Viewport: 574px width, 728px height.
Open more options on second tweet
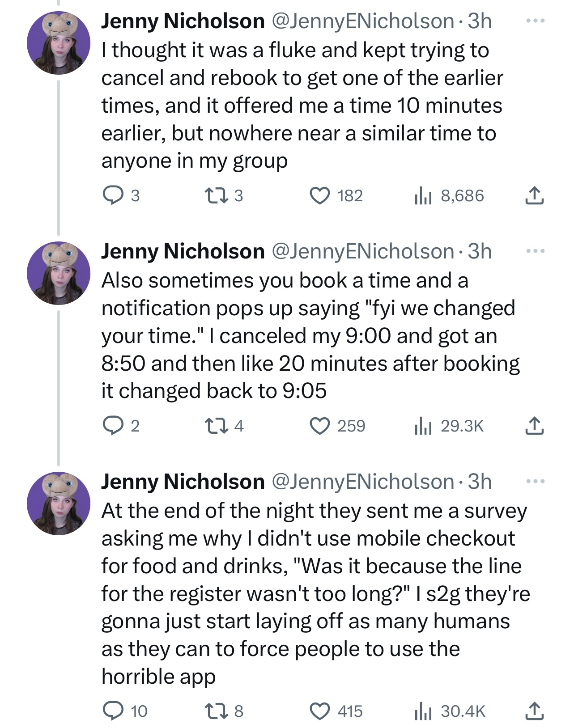tap(535, 251)
